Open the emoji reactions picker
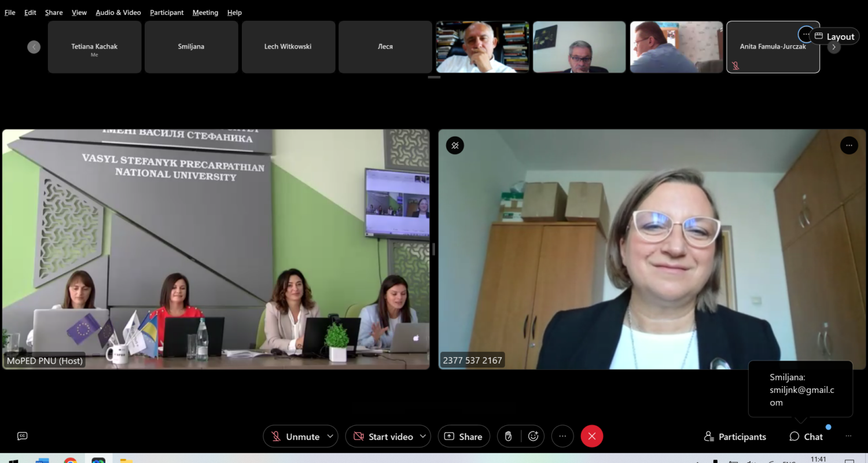 [533, 436]
